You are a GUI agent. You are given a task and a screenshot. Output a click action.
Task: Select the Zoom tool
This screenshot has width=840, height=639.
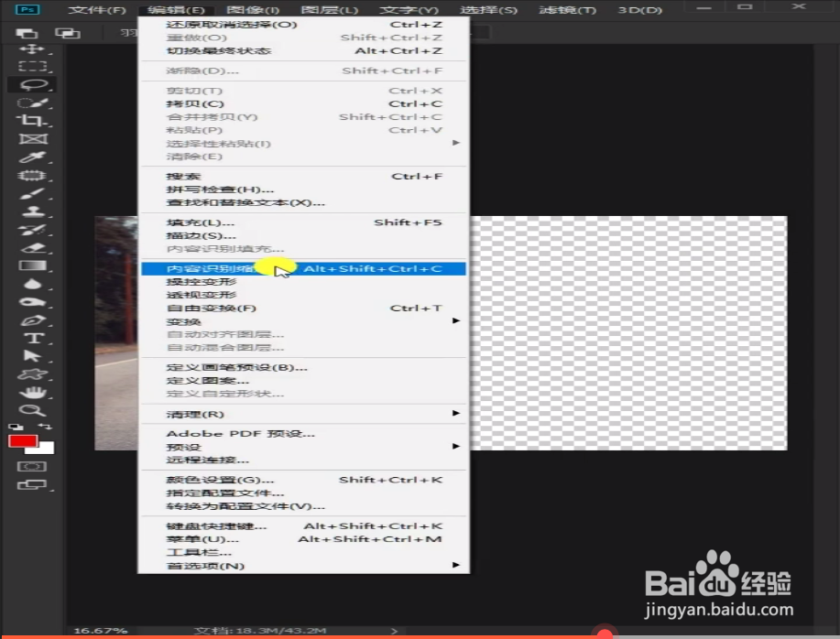tap(32, 410)
